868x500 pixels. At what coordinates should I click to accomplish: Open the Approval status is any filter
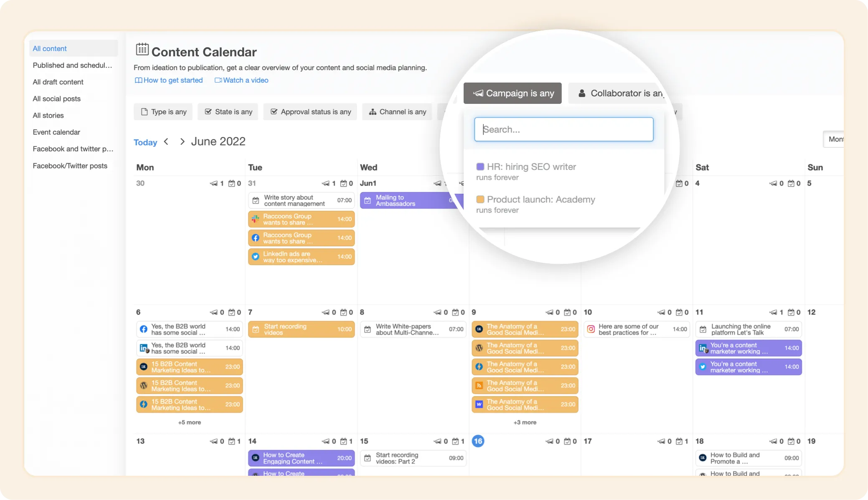click(310, 112)
